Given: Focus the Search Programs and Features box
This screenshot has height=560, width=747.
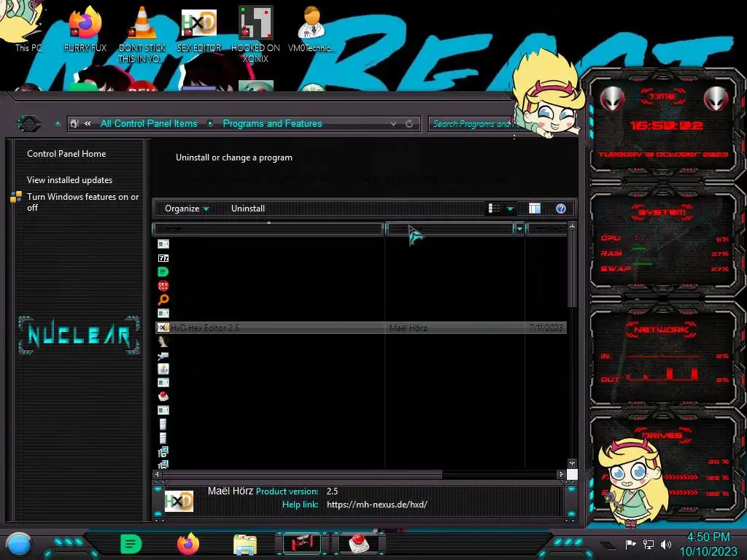Looking at the screenshot, I should coord(472,124).
